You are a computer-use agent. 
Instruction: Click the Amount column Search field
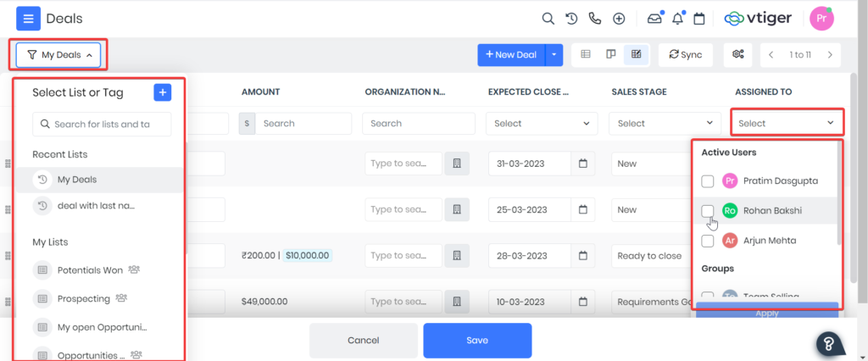click(303, 124)
